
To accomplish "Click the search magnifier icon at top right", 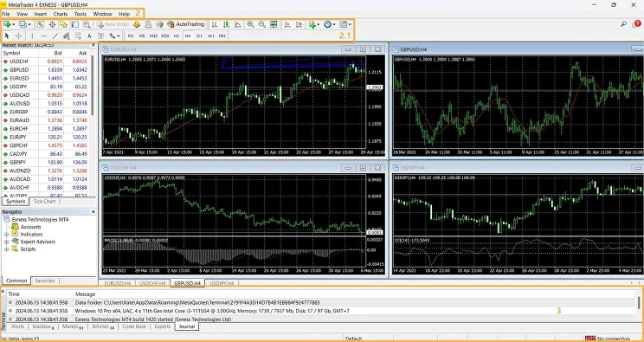I will coord(623,24).
